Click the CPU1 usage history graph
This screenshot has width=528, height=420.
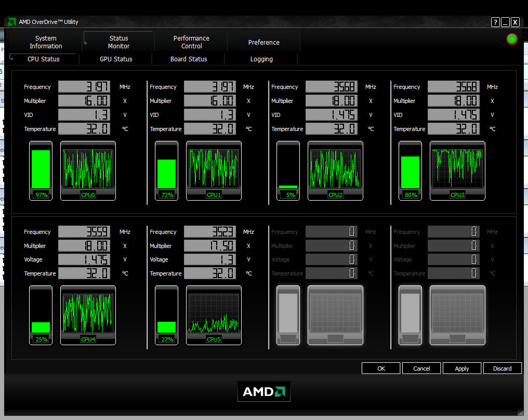(214, 171)
